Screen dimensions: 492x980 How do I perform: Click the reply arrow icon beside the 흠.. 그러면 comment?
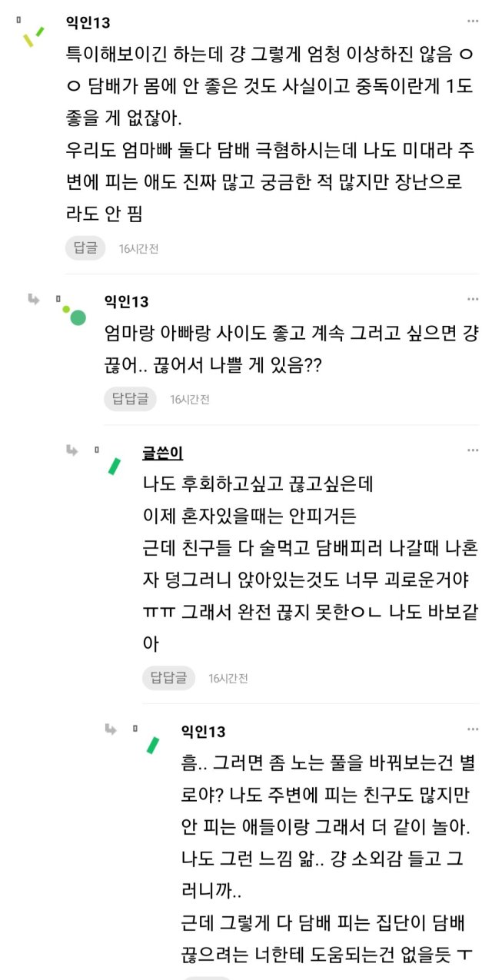pos(111,729)
